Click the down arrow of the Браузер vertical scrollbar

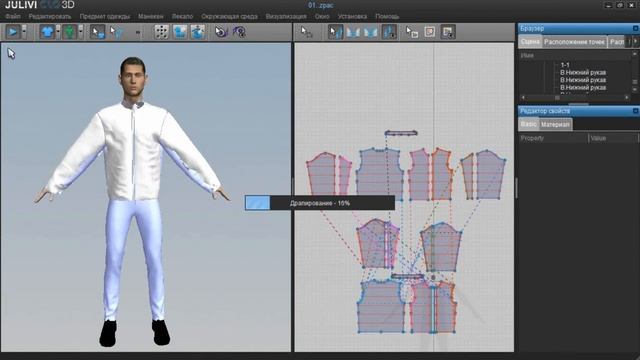point(635,89)
